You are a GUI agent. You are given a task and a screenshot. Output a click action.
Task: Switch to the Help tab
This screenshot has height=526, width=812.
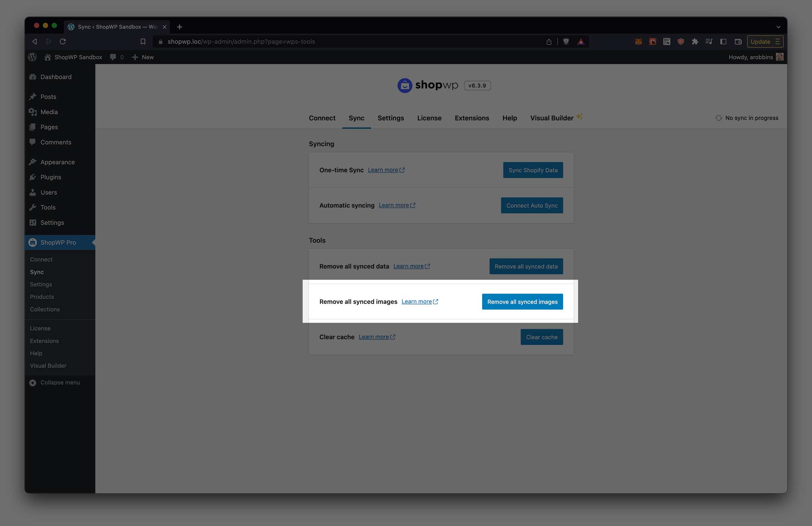tap(510, 118)
